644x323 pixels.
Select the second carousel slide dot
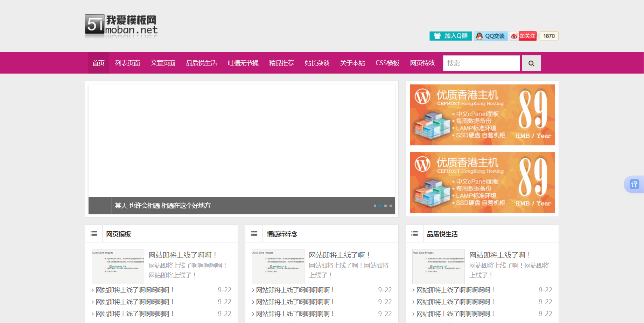pyautogui.click(x=380, y=206)
